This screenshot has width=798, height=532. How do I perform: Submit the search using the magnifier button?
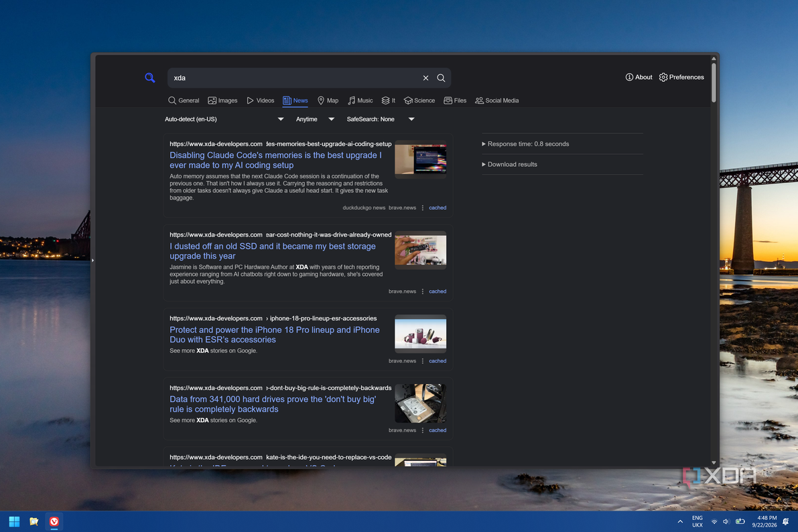tap(442, 78)
